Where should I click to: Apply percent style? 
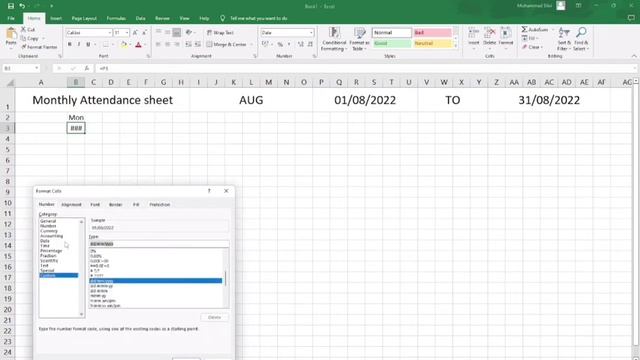coord(280,44)
